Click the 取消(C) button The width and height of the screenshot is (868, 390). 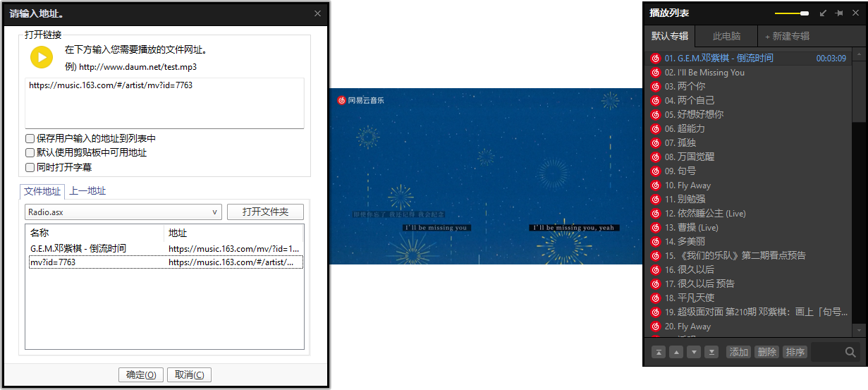coord(189,375)
